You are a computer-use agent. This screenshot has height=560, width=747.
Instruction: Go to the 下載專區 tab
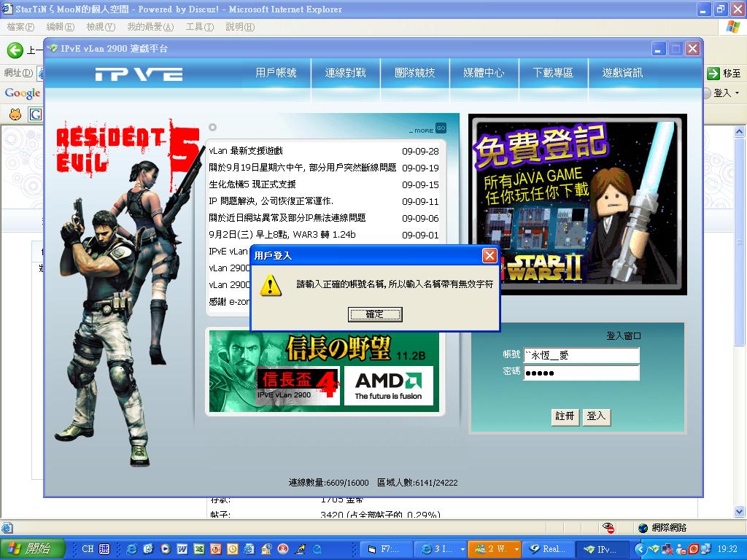click(553, 73)
